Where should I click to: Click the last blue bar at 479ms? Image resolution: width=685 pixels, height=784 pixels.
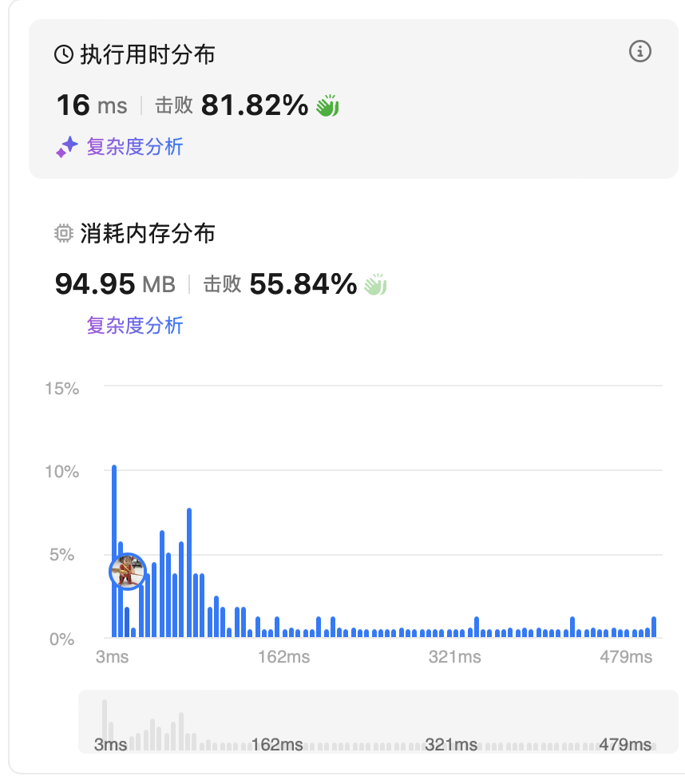coord(654,627)
